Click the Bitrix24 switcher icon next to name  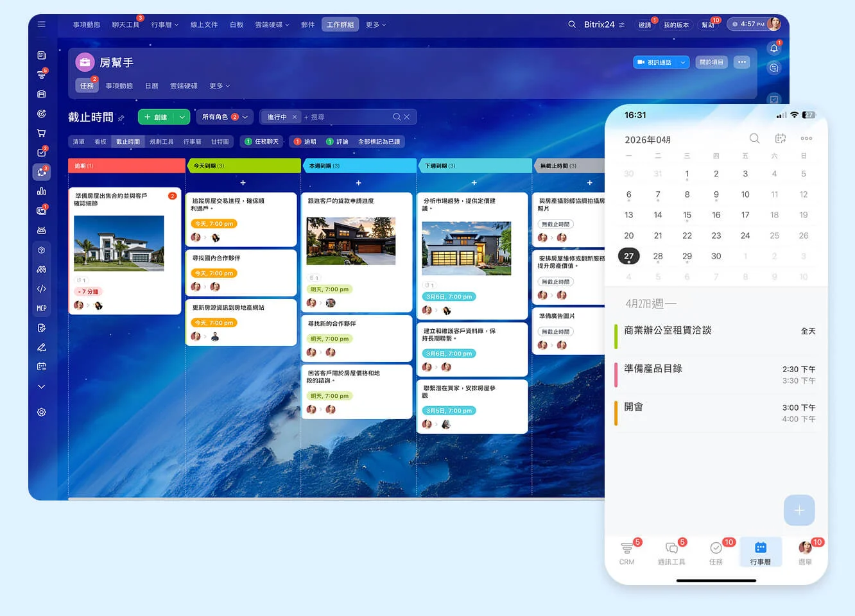621,25
